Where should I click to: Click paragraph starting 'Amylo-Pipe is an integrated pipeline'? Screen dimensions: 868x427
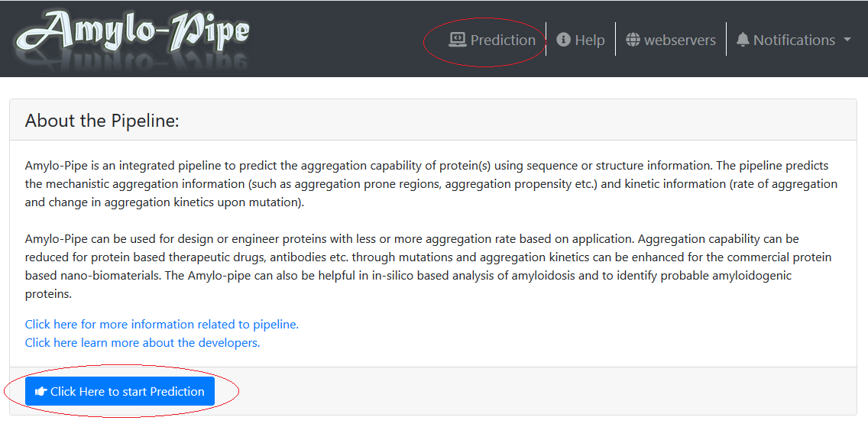(432, 183)
